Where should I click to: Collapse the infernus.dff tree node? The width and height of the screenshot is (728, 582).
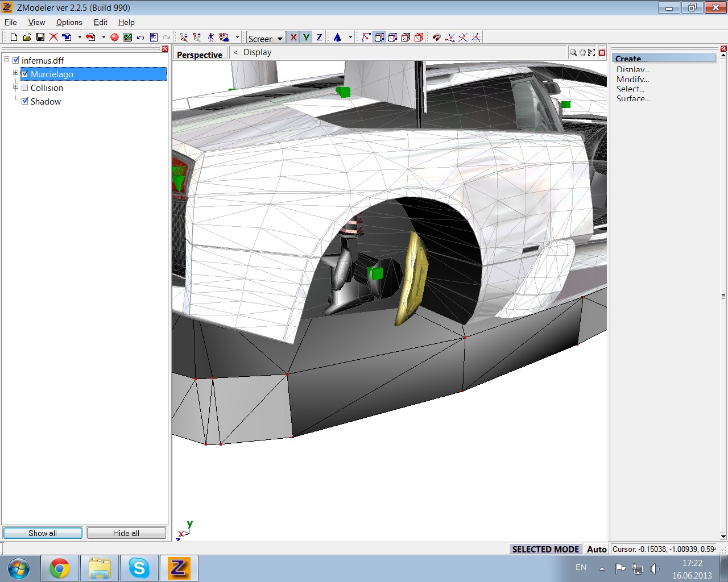[7, 59]
